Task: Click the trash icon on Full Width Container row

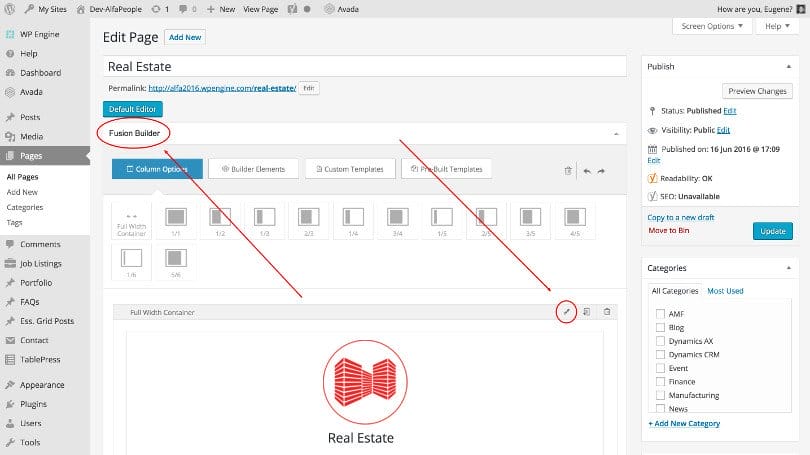Action: [x=606, y=312]
